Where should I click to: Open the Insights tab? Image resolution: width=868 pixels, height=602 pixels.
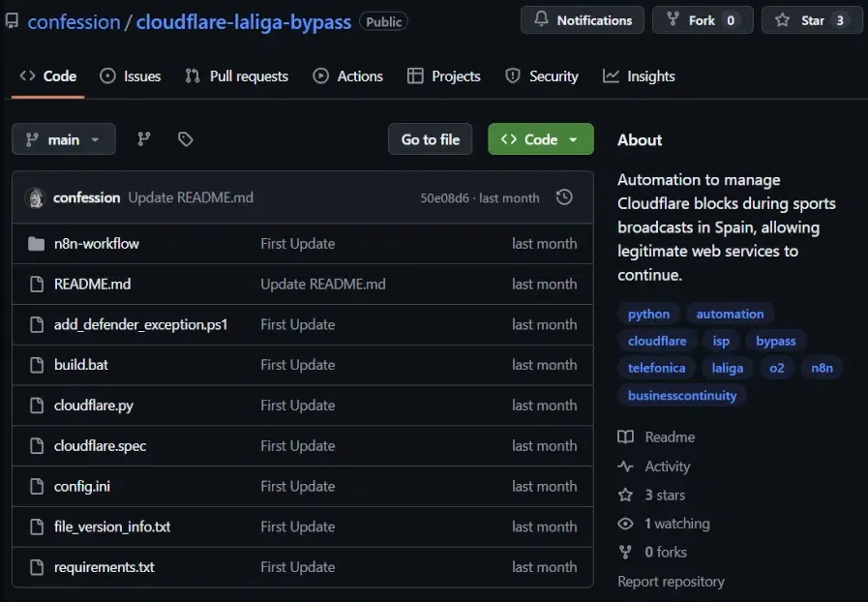(640, 75)
